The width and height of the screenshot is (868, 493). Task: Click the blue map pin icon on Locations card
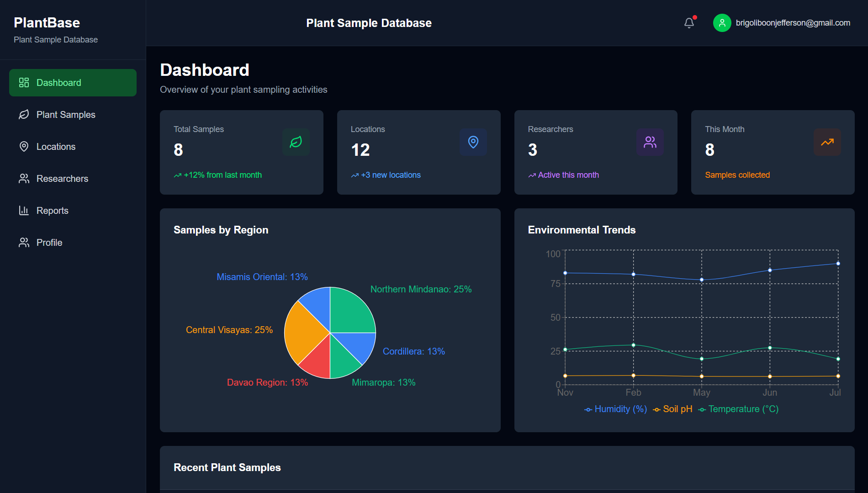pyautogui.click(x=473, y=142)
